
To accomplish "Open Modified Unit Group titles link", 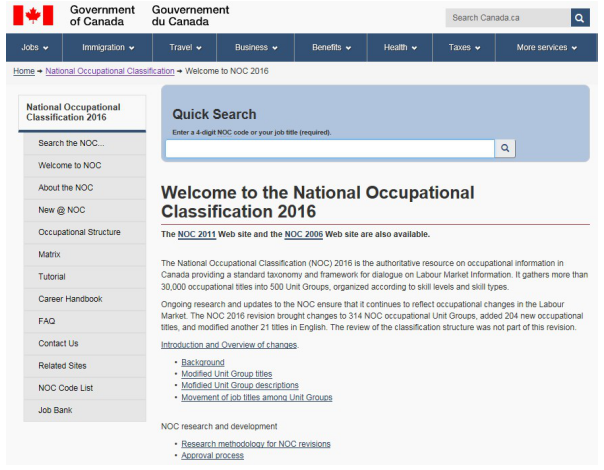I will (x=226, y=374).
